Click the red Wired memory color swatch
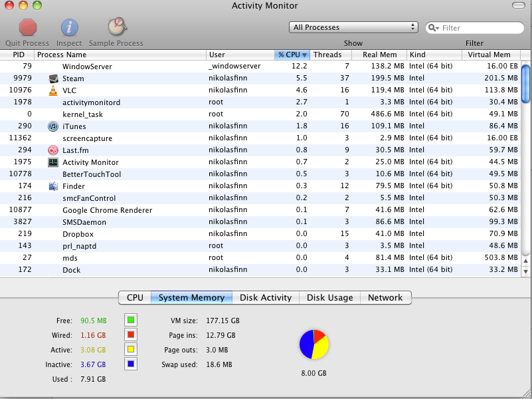Image resolution: width=532 pixels, height=399 pixels. point(131,334)
